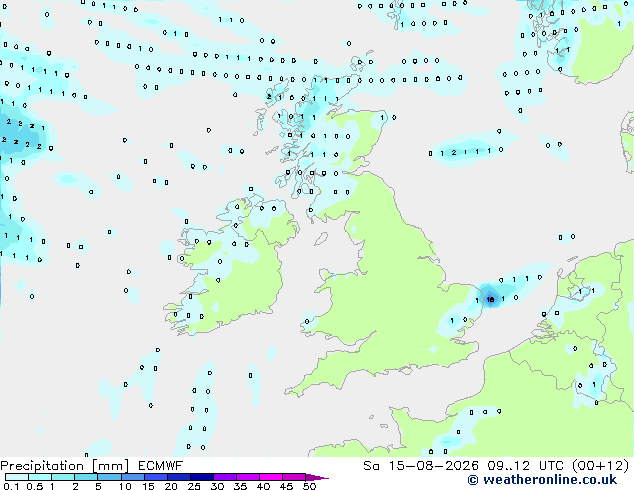Click the '0.1' legend scale value

click(11, 486)
